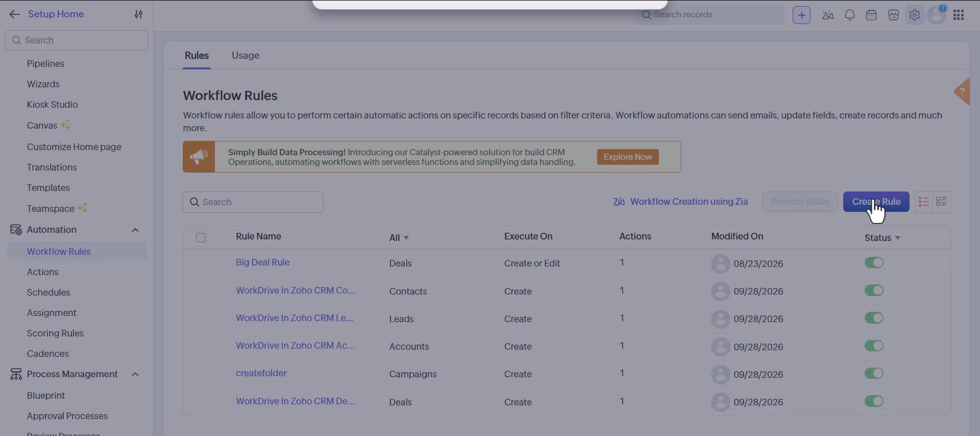This screenshot has width=980, height=436.
Task: Click Explore Now in the banner
Action: tap(628, 157)
